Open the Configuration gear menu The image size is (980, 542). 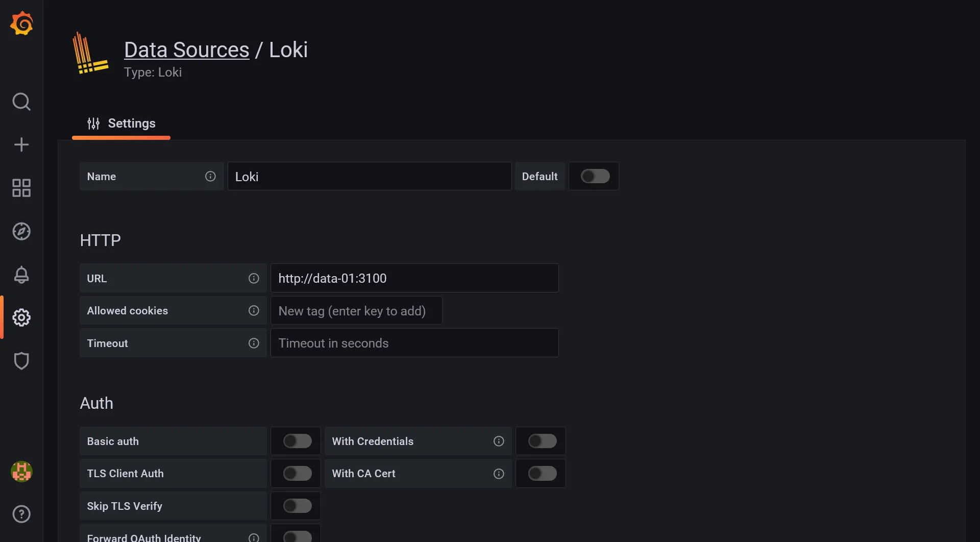point(21,317)
